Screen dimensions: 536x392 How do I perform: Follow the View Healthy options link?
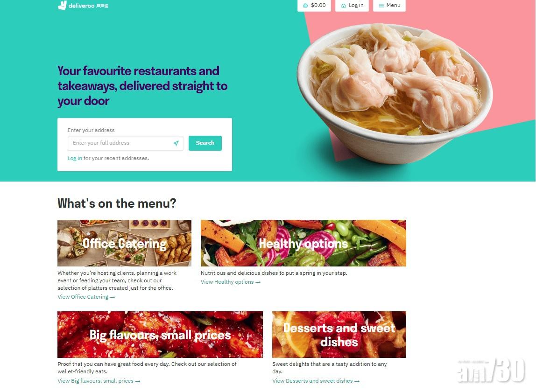tap(230, 282)
